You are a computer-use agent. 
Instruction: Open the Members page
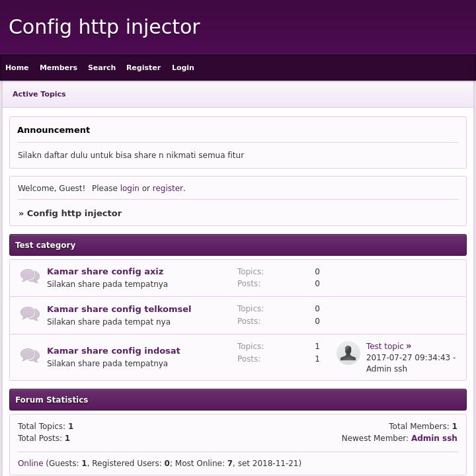pyautogui.click(x=58, y=67)
